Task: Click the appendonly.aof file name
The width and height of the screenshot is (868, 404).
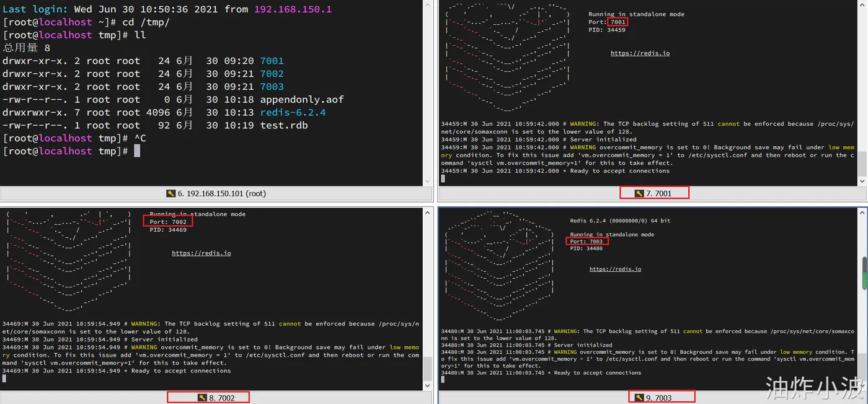Action: 302,100
